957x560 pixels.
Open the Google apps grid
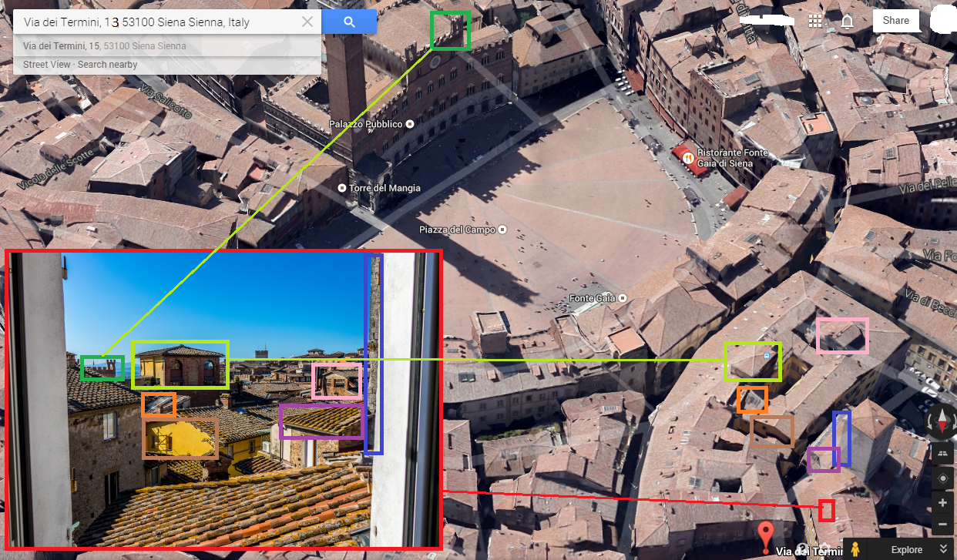815,21
